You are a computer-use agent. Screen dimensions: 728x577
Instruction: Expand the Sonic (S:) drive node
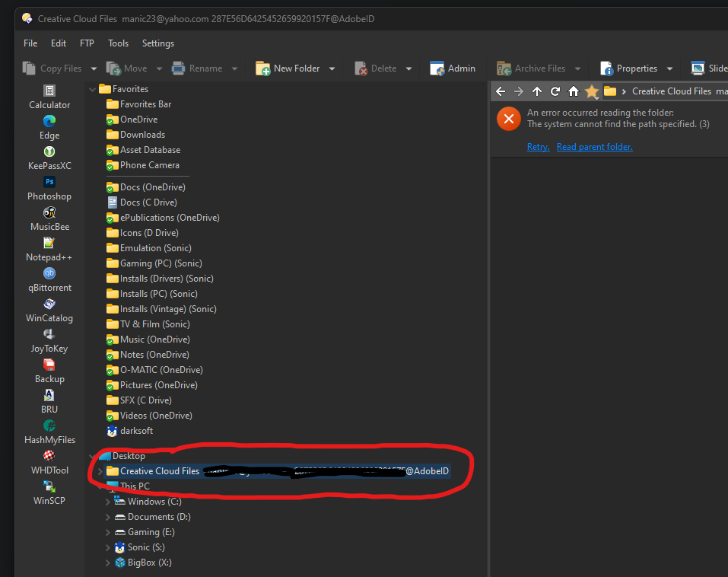point(108,547)
